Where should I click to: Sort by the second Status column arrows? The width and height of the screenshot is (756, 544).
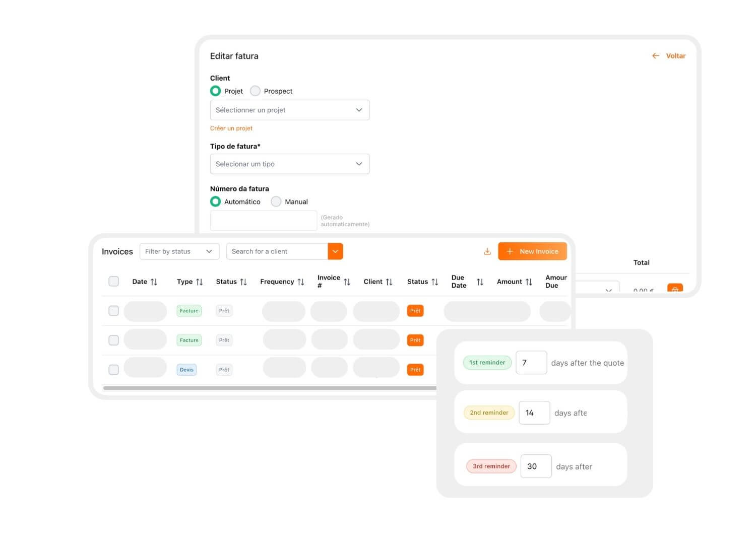(x=435, y=282)
